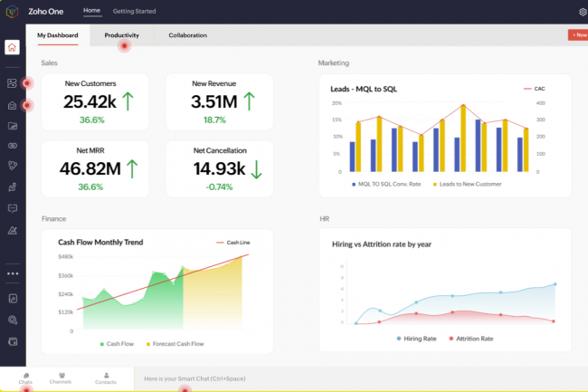This screenshot has height=392, width=588.
Task: Open the mail envelope icon in sidebar
Action: [12, 105]
